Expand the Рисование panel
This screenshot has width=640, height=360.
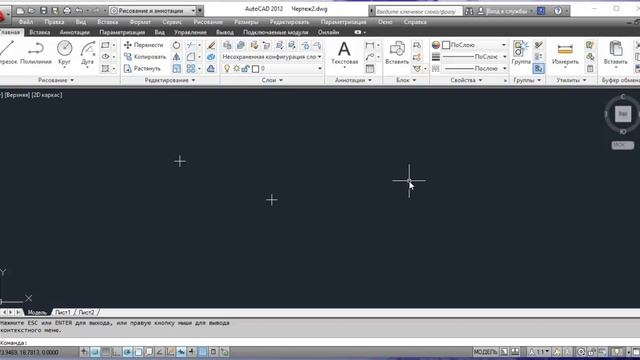pos(56,80)
